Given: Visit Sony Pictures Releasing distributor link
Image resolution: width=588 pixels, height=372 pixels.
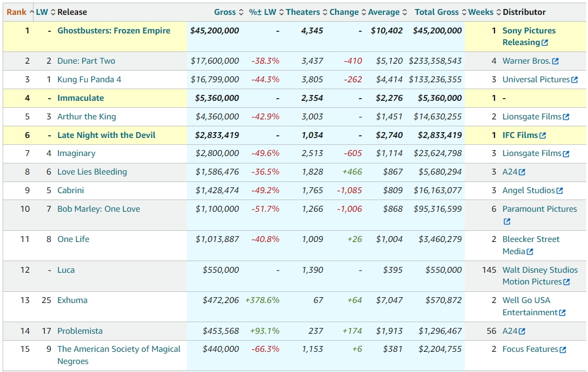Looking at the screenshot, I should (x=529, y=36).
